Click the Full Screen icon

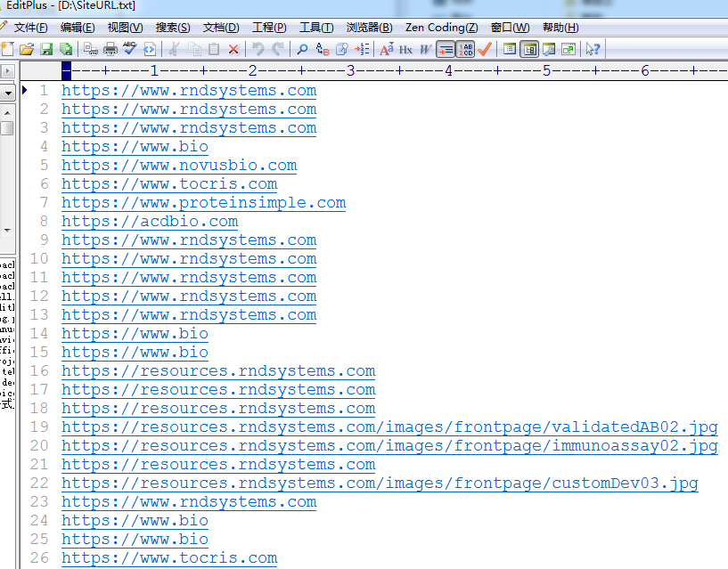568,49
